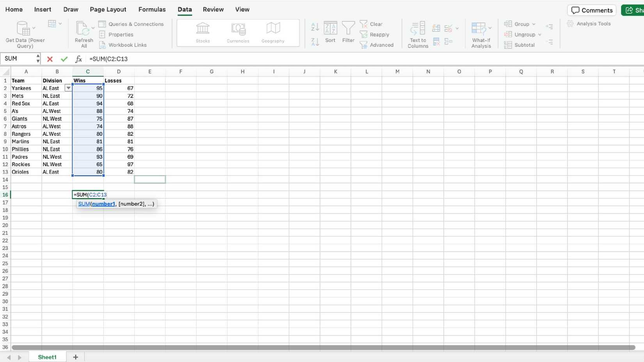This screenshot has width=644, height=362.
Task: Click the Show Detail outline icon
Action: pyautogui.click(x=550, y=27)
